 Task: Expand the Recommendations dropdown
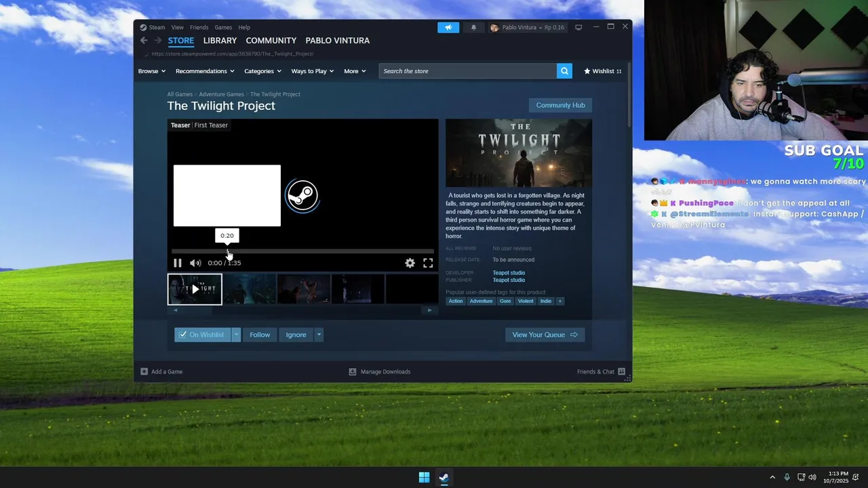205,71
